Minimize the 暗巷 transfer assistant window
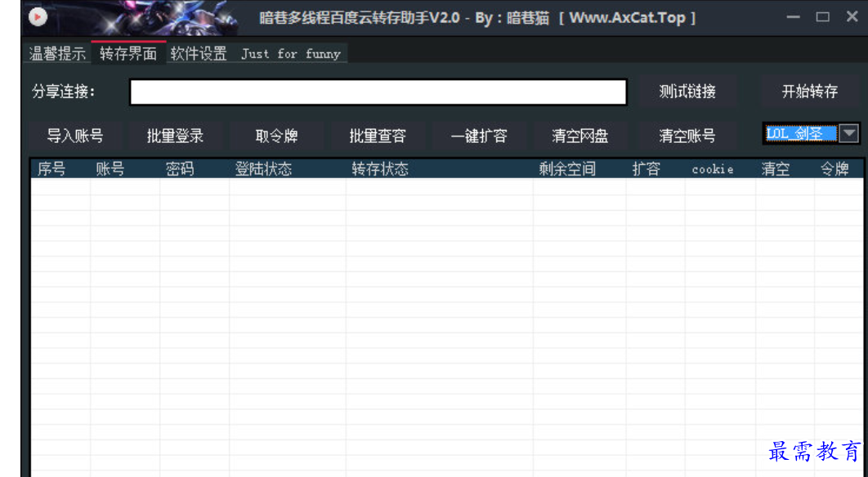 pos(794,17)
